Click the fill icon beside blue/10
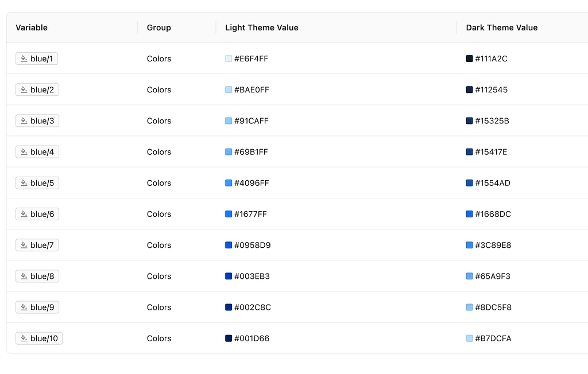 click(x=24, y=338)
